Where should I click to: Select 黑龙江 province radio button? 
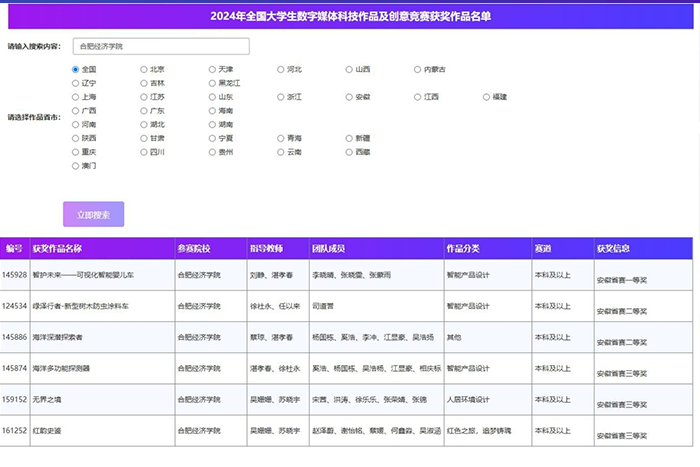tap(213, 83)
